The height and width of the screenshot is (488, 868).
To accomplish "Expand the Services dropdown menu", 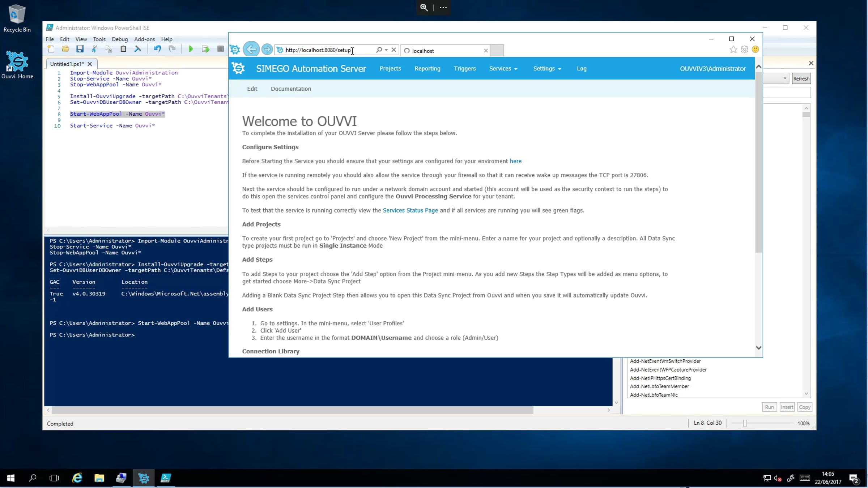I will coord(503,69).
